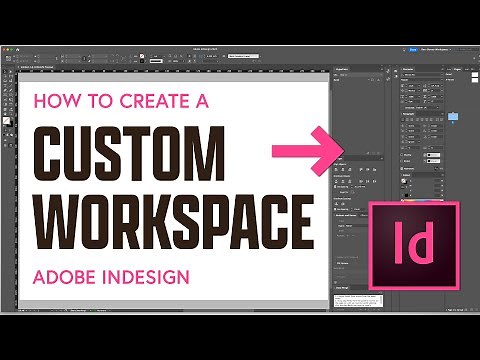Screen dimensions: 480x360
Task: Toggle Use Spacing checkbox in Distribute Objects
Action: [336, 187]
